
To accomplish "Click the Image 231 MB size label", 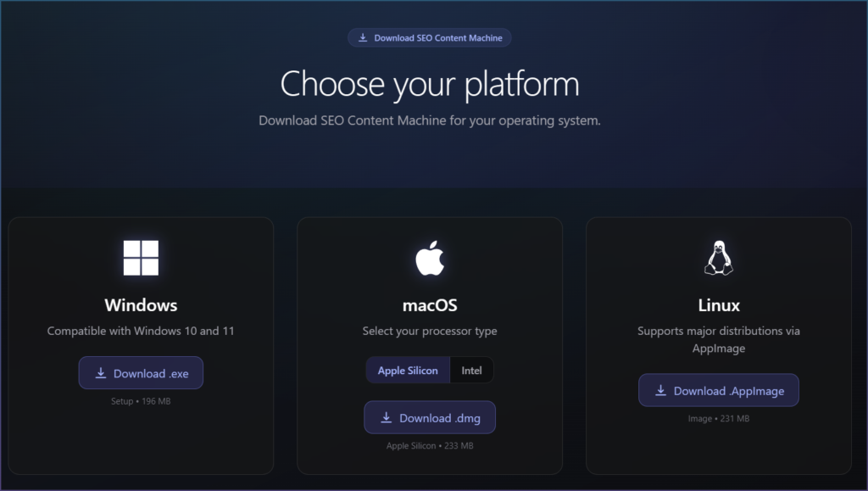I will click(x=718, y=419).
